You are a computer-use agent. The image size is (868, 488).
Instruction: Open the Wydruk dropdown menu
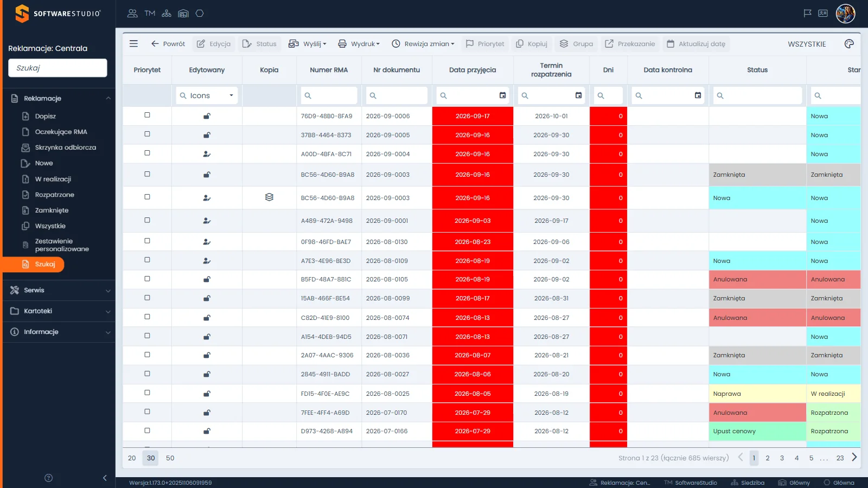pos(359,44)
